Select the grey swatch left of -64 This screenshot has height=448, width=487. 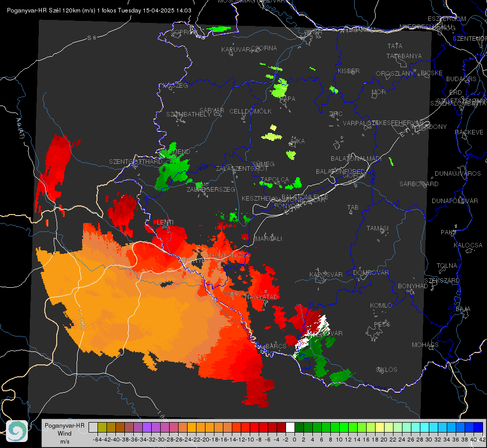(93, 428)
